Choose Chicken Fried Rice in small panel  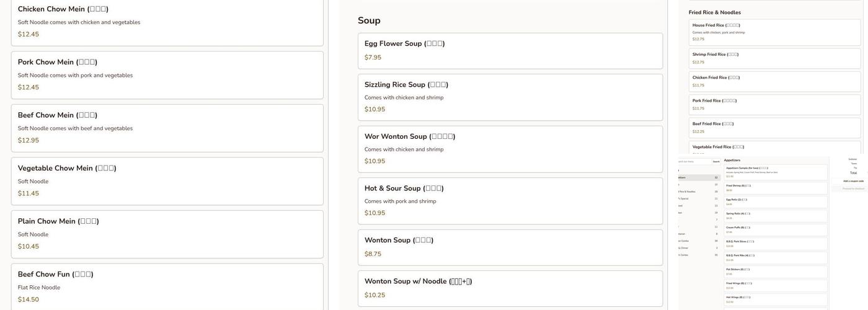[774, 81]
